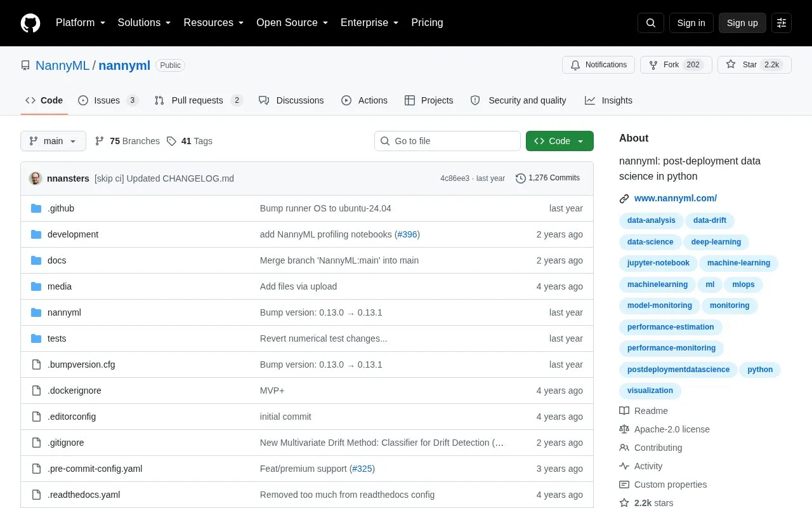Image resolution: width=812 pixels, height=508 pixels.
Task: Expand the Resources dropdown
Action: 214,23
